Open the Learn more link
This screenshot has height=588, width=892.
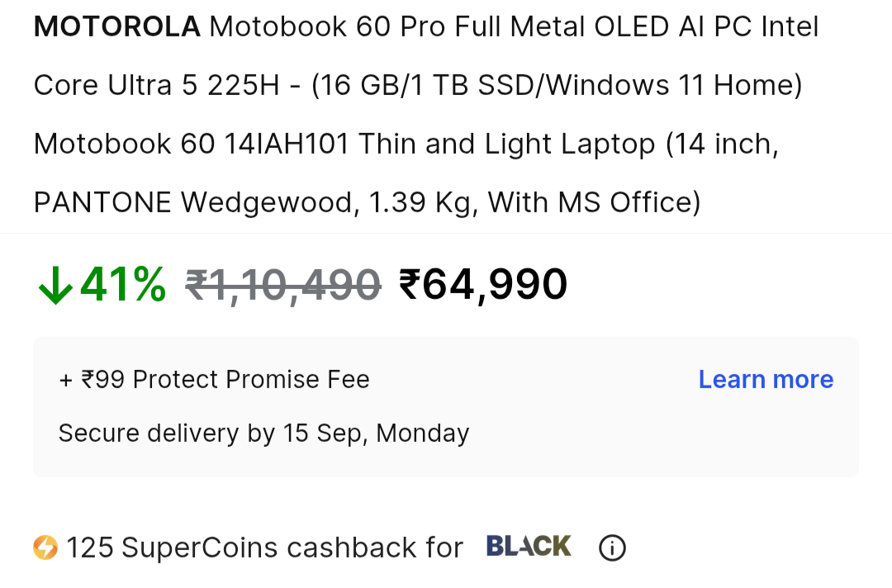[766, 379]
